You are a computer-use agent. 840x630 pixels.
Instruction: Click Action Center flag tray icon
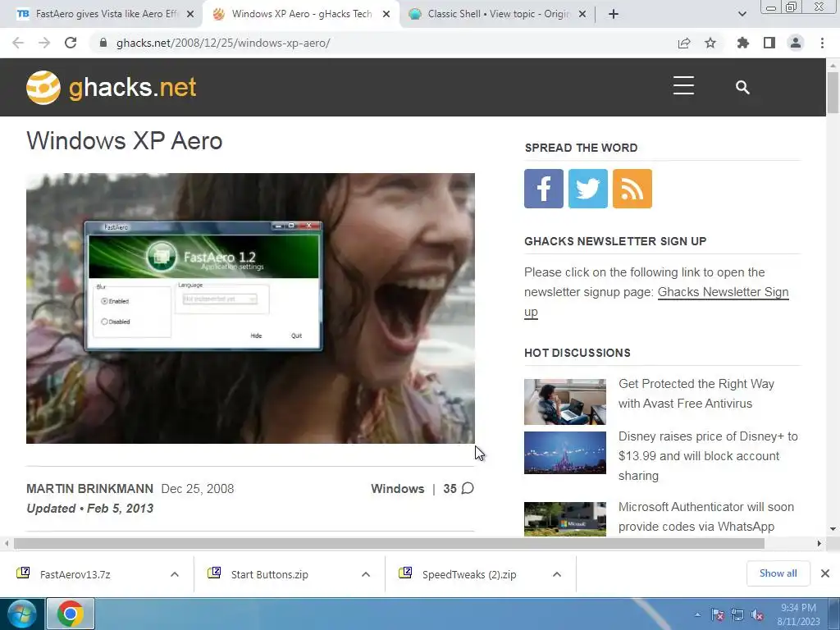pyautogui.click(x=717, y=615)
